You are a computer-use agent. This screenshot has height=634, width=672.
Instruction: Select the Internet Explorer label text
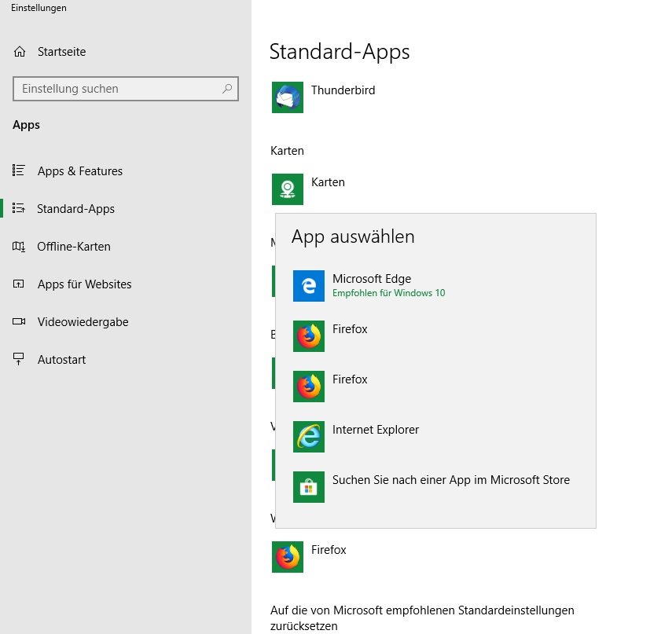tap(376, 430)
